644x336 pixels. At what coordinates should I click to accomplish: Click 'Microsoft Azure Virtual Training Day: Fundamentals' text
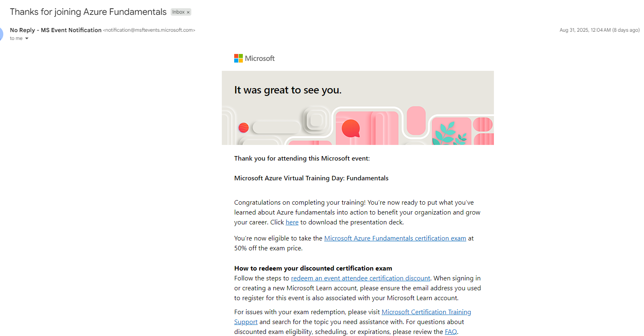311,178
